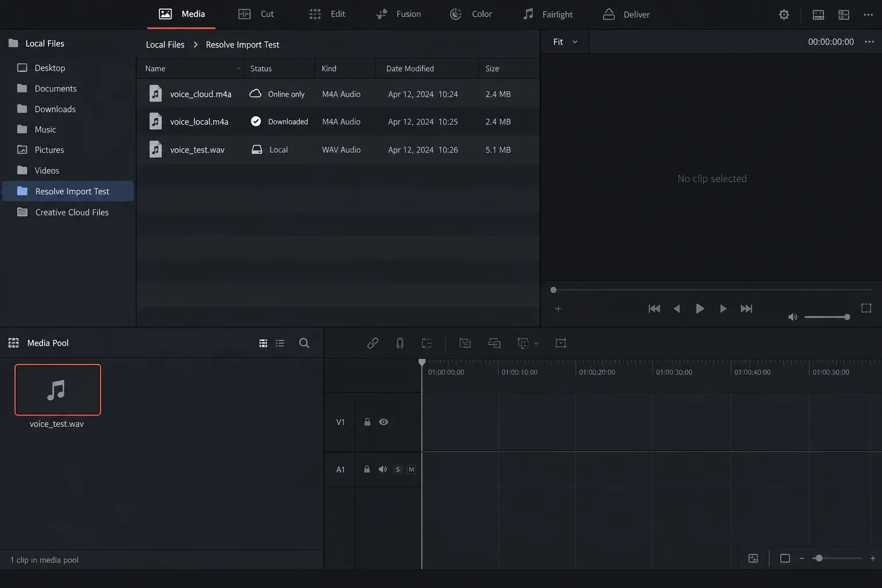
Task: Open the Deliver page tab
Action: [x=626, y=14]
